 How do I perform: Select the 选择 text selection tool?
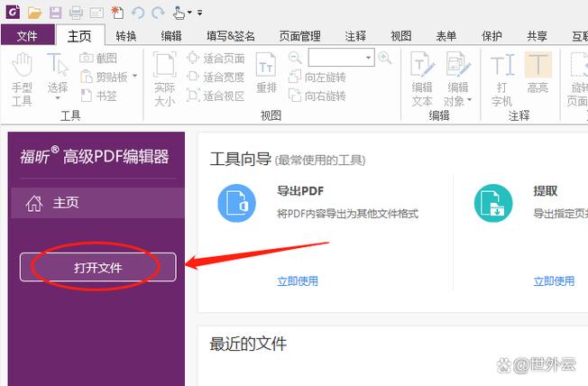point(58,72)
